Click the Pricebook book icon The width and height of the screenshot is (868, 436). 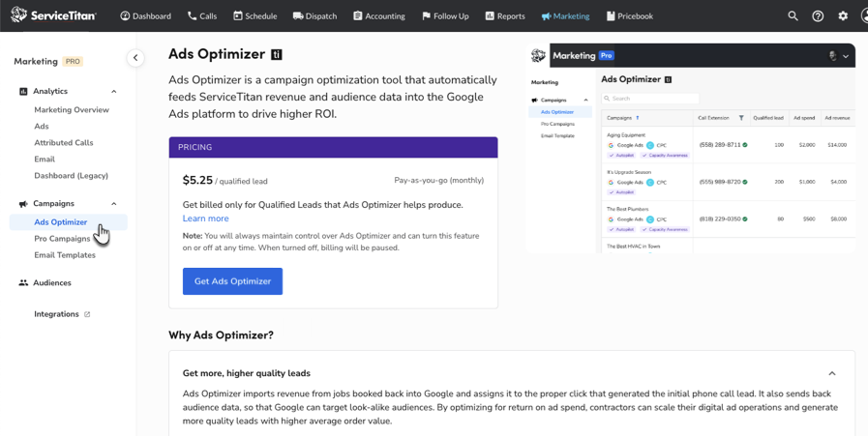(x=611, y=16)
